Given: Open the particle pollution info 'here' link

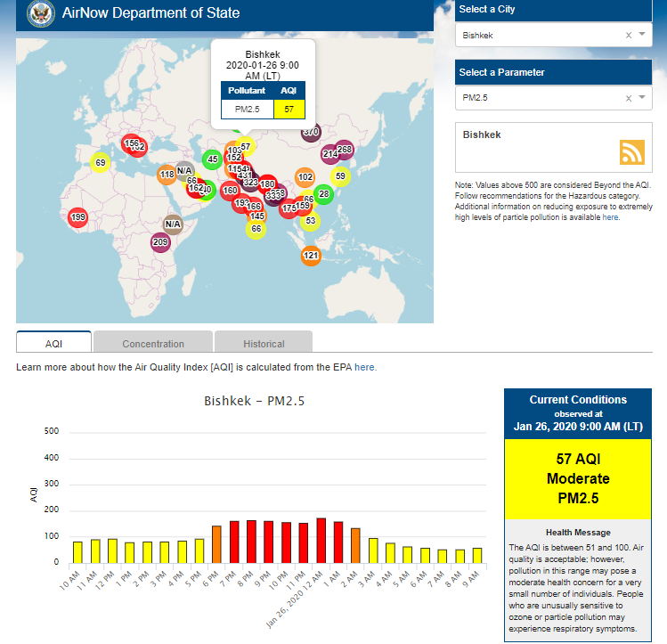Looking at the screenshot, I should [x=610, y=217].
